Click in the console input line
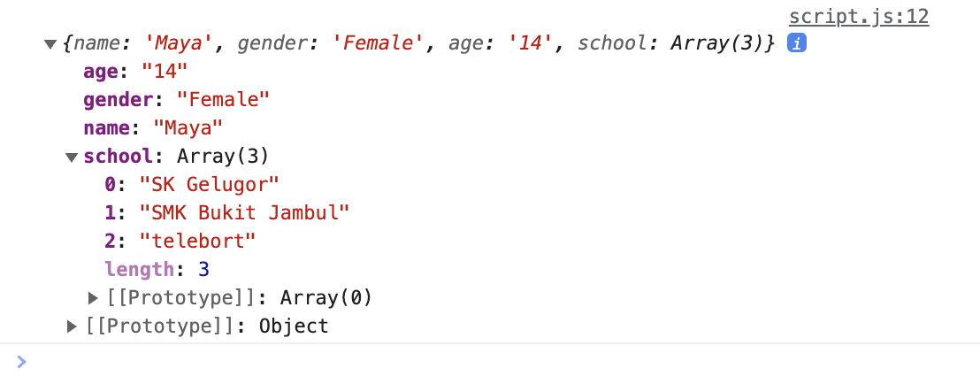Image resolution: width=980 pixels, height=384 pixels. (442, 361)
